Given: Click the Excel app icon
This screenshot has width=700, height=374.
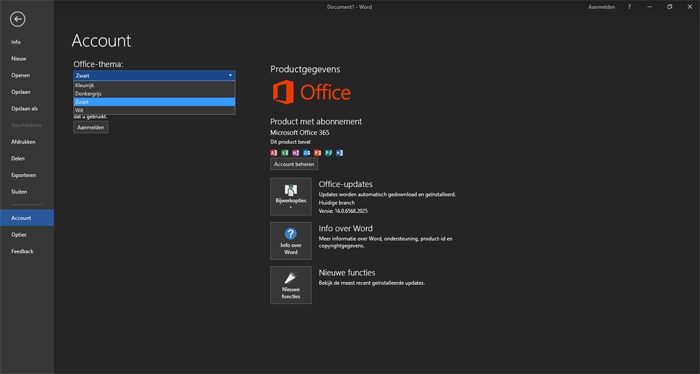Looking at the screenshot, I should pyautogui.click(x=285, y=153).
